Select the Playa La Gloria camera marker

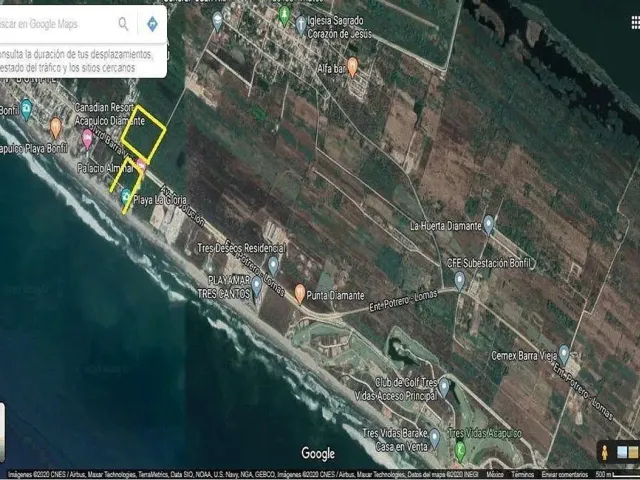[x=126, y=196]
